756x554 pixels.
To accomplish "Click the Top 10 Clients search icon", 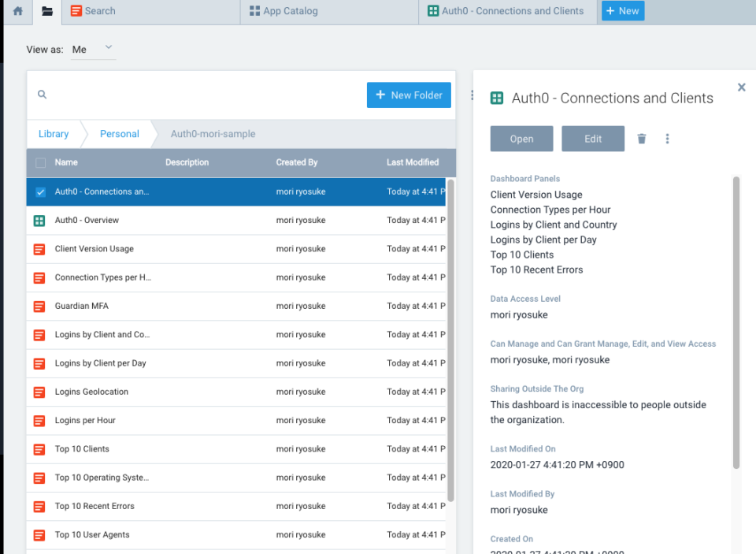I will (39, 449).
